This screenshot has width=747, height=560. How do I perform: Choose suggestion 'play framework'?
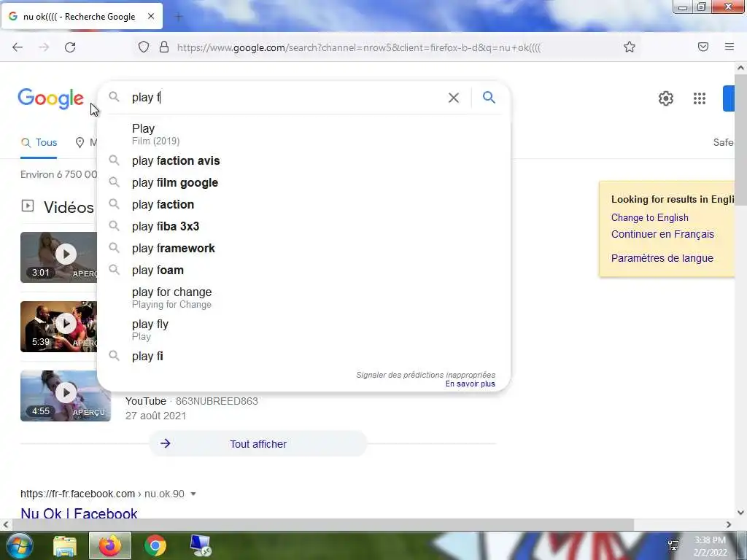(x=304, y=249)
